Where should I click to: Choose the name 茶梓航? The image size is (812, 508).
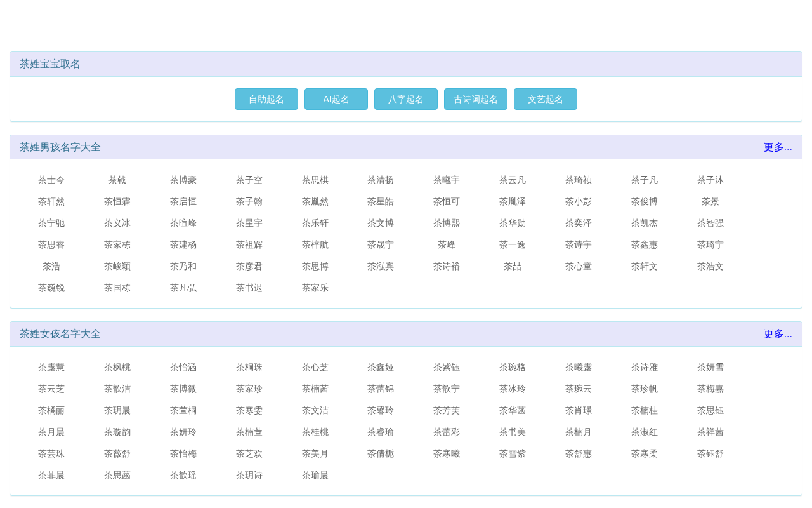[x=315, y=245]
